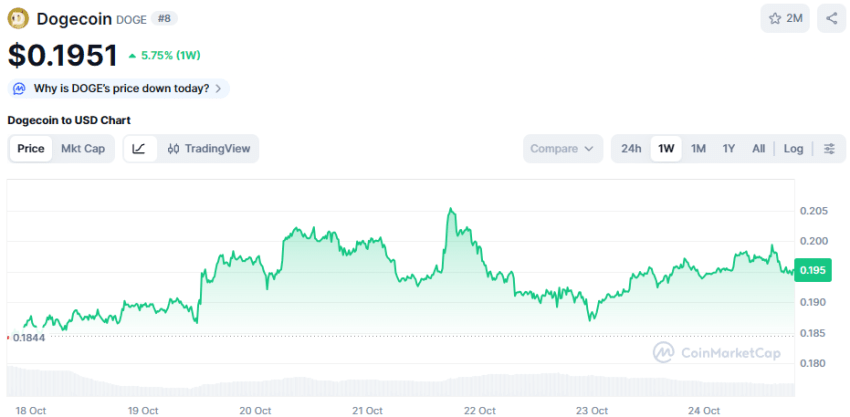Toggle Log scale on the chart

(794, 149)
